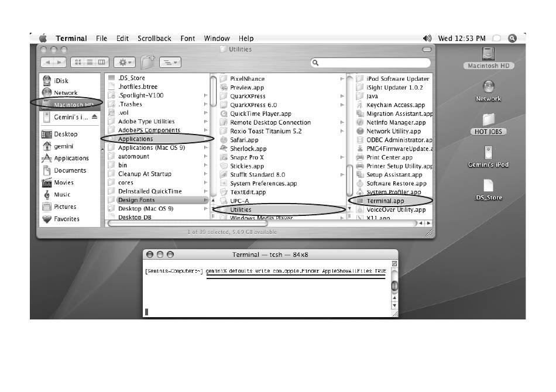
Task: Open the Edit menu
Action: pos(122,38)
